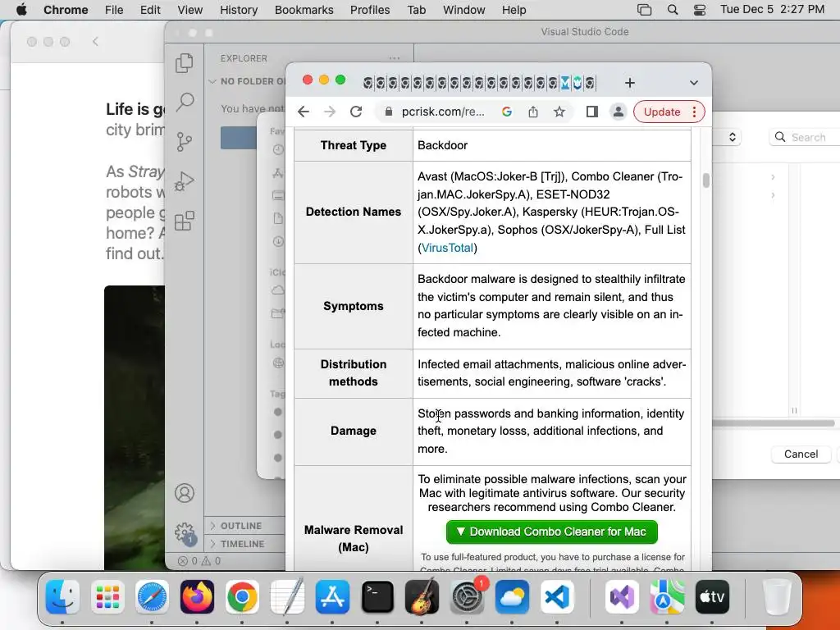This screenshot has height=630, width=840.
Task: Click the 'Symptoms' table cell
Action: click(x=354, y=306)
